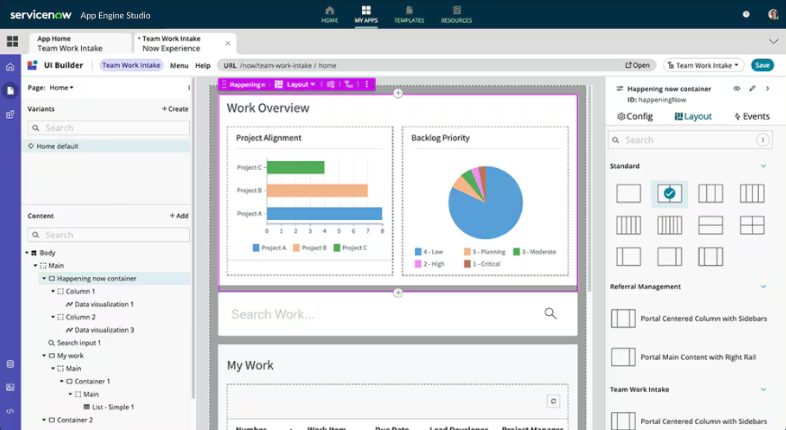Expand the tab overflow chevron at right

(x=773, y=42)
